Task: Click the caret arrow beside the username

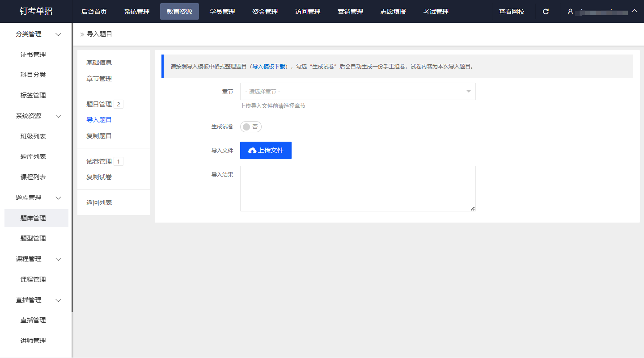Action: (634, 11)
